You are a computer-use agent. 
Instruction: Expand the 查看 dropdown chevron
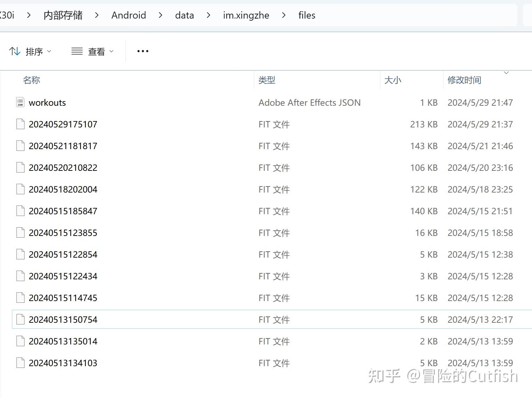tap(111, 51)
